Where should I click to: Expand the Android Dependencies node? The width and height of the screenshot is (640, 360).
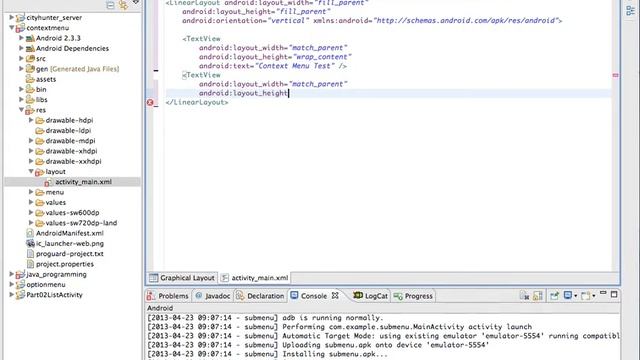[x=21, y=48]
